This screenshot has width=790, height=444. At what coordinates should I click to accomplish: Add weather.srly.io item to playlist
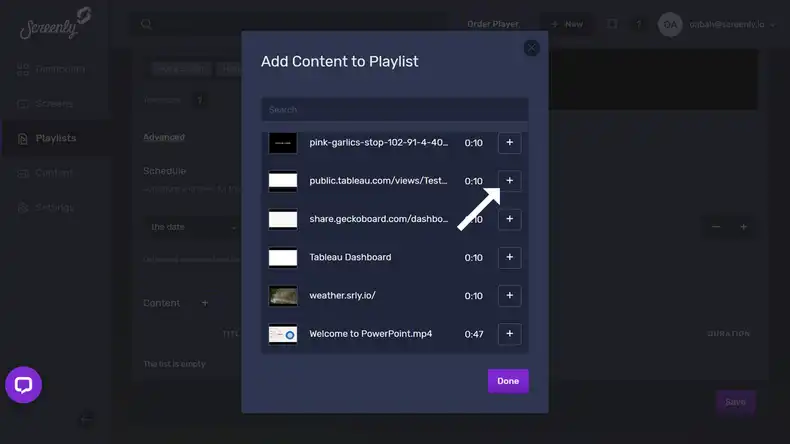509,296
